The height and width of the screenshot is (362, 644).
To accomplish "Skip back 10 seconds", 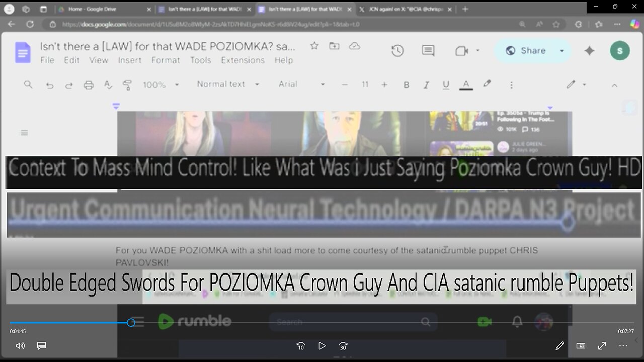I will 300,346.
